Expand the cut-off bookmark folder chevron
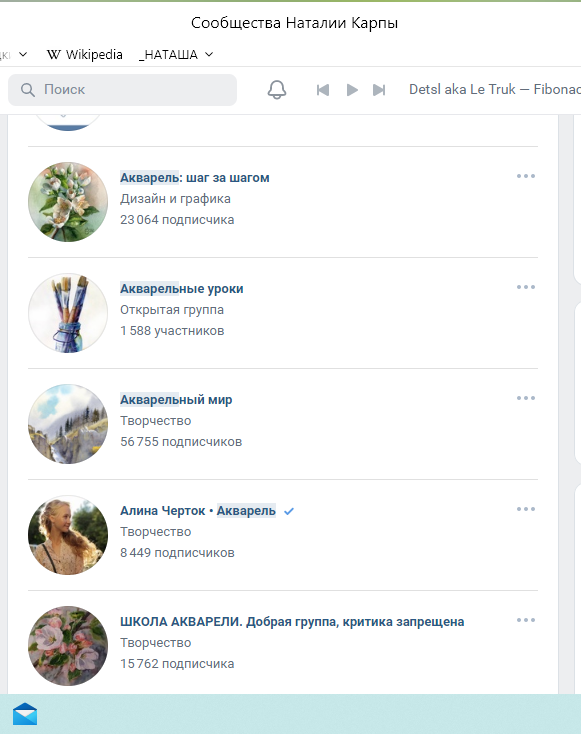 (x=23, y=54)
